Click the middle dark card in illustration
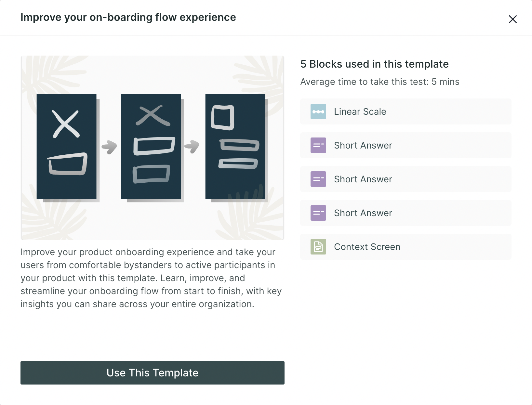This screenshot has width=532, height=405. [151, 147]
